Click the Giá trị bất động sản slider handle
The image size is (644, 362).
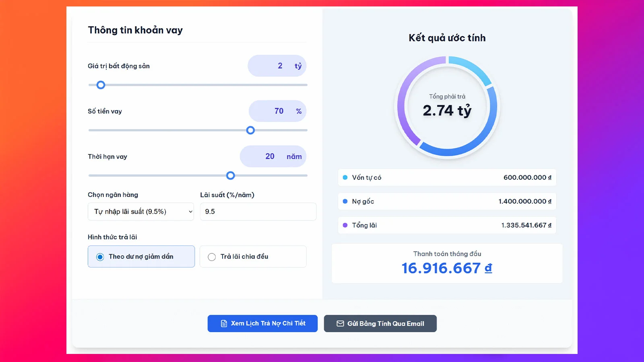pos(100,85)
